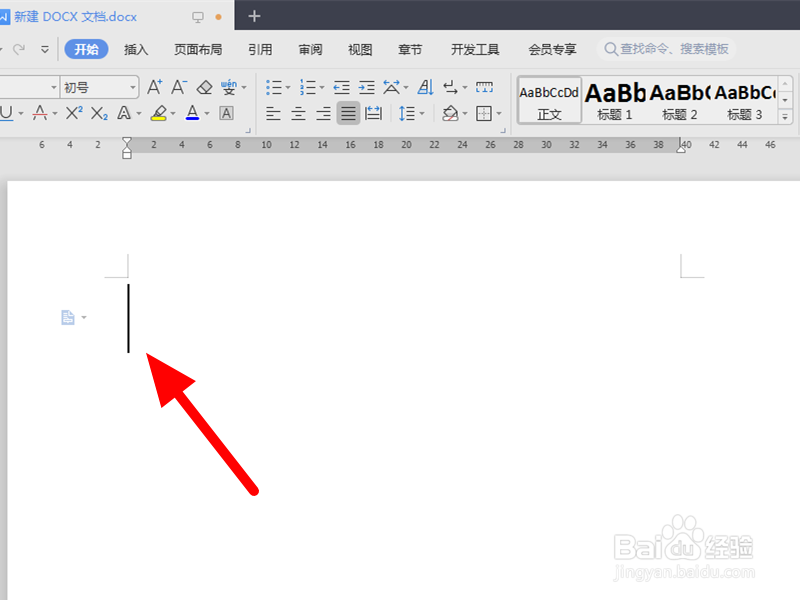Expand underline style options arrow
800x600 pixels.
[x=21, y=113]
